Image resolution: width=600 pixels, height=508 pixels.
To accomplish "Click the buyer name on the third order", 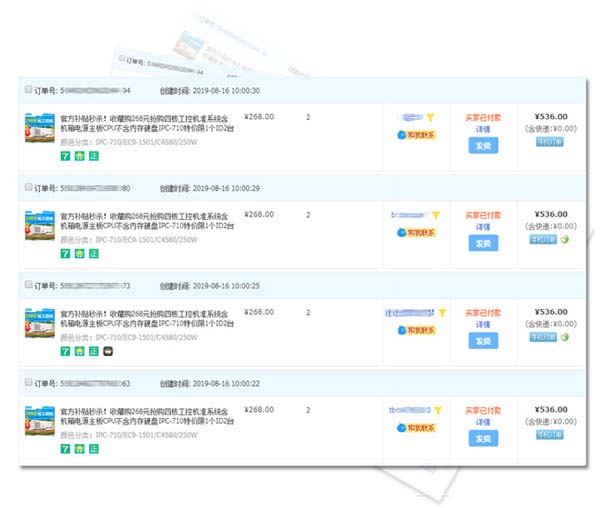I will (x=409, y=313).
